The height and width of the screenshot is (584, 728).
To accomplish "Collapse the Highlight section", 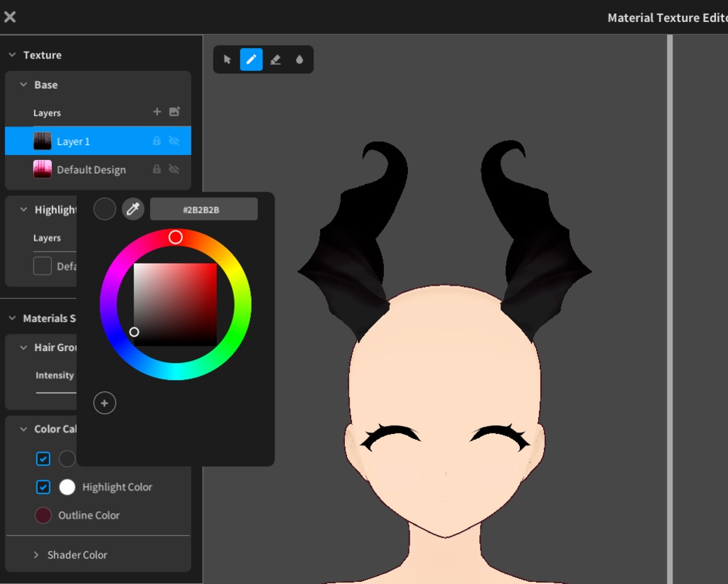I will click(22, 209).
